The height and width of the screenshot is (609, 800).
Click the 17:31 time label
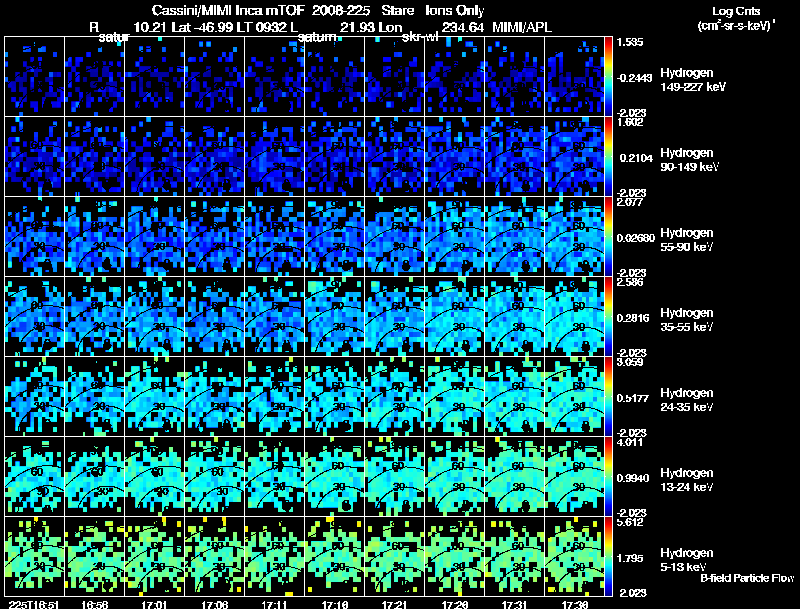515,604
